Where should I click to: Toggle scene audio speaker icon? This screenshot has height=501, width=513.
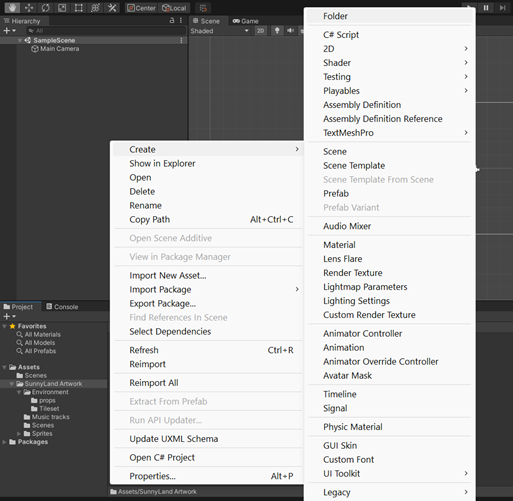(x=291, y=31)
